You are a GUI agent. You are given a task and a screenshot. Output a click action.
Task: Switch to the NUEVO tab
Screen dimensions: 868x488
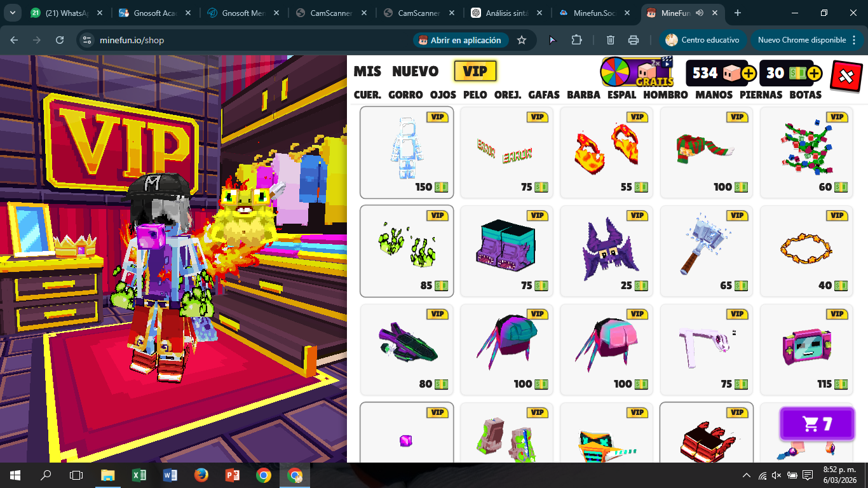click(x=415, y=72)
